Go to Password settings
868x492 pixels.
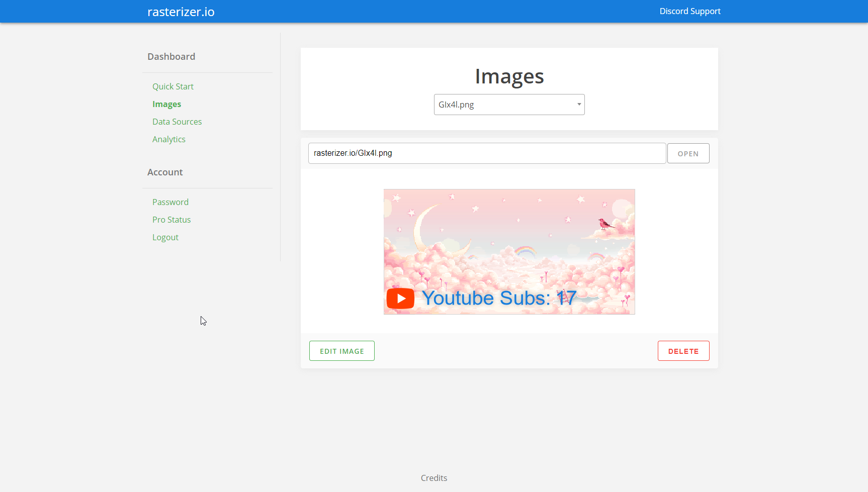[x=170, y=202]
